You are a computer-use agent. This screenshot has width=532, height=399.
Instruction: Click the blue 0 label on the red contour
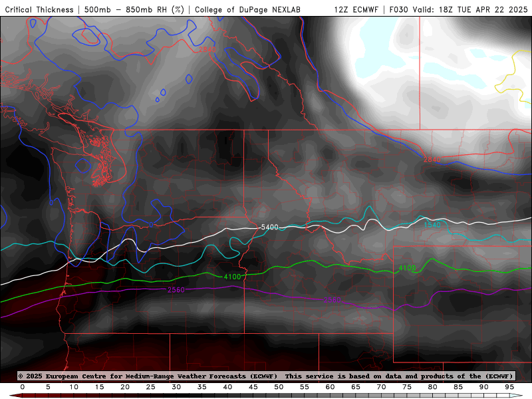[x=151, y=225]
